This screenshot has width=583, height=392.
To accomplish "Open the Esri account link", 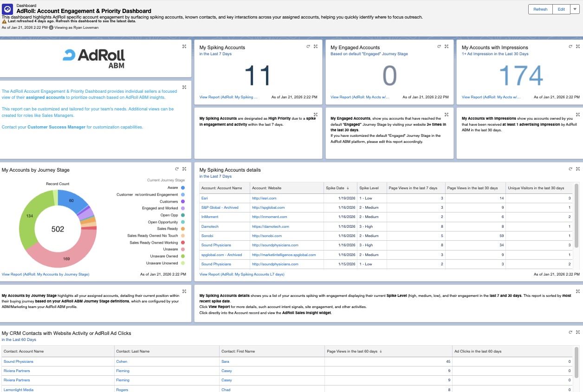I will pyautogui.click(x=205, y=198).
